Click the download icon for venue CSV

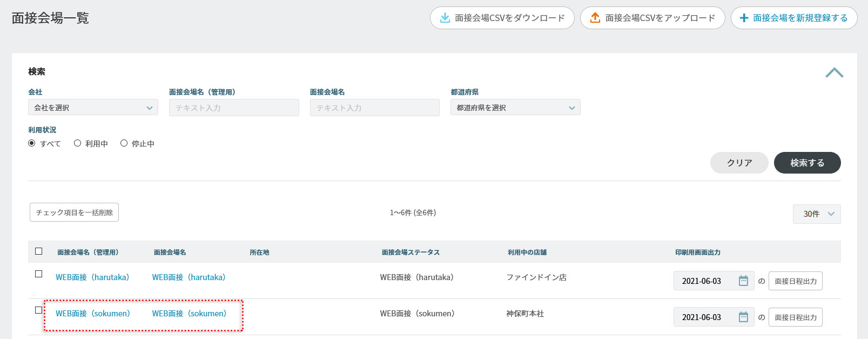(x=445, y=18)
